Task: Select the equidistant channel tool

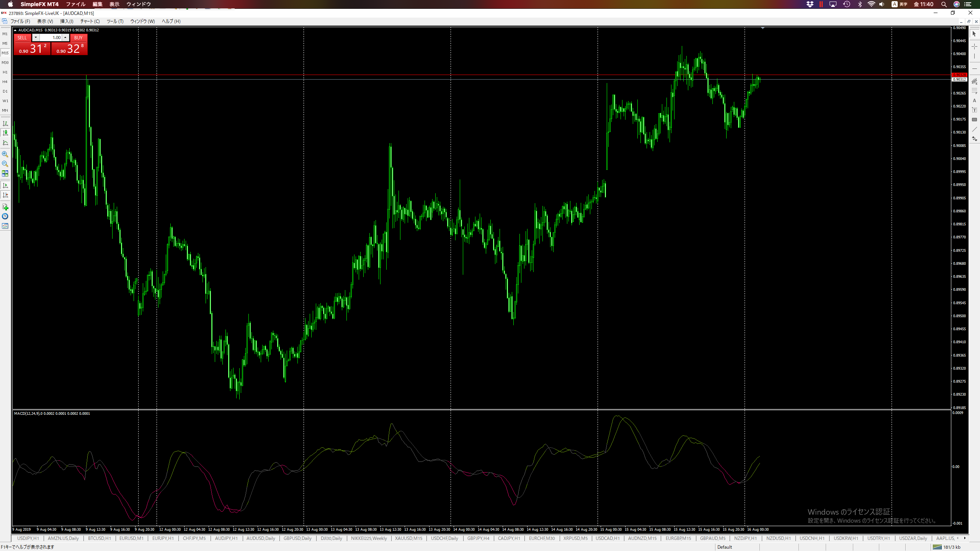Action: click(974, 82)
